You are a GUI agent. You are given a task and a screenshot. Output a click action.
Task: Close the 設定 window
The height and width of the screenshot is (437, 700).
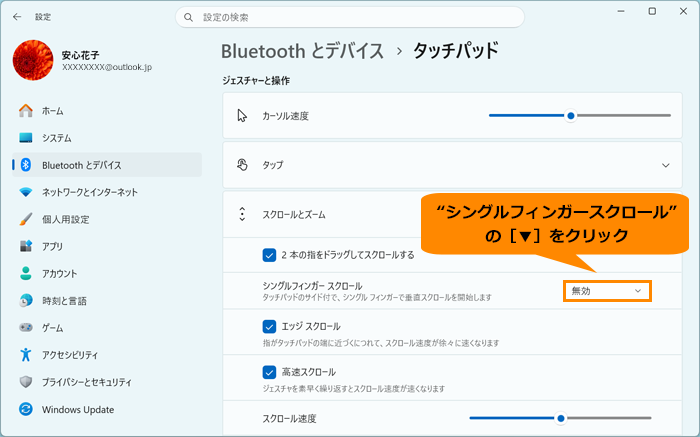pos(683,11)
